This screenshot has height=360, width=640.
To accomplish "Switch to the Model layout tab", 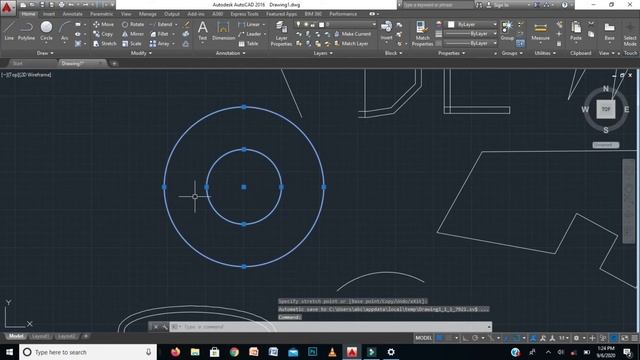I will pos(16,336).
